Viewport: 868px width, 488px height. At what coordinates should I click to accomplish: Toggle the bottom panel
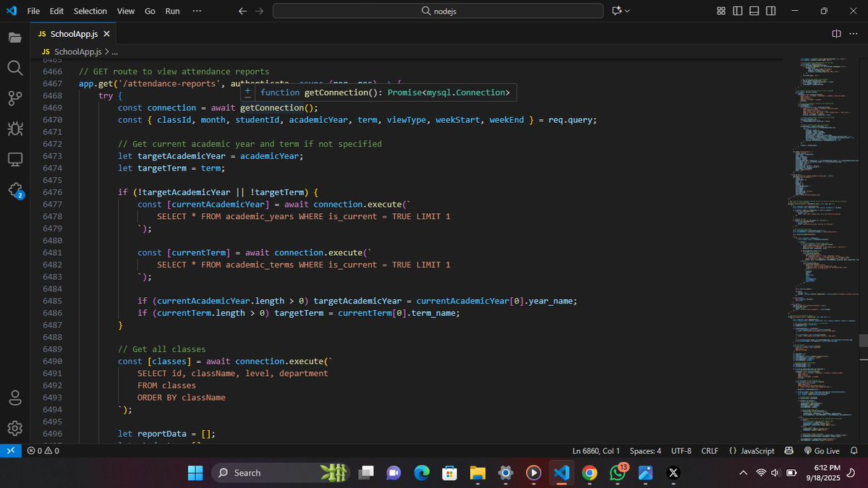pos(754,11)
